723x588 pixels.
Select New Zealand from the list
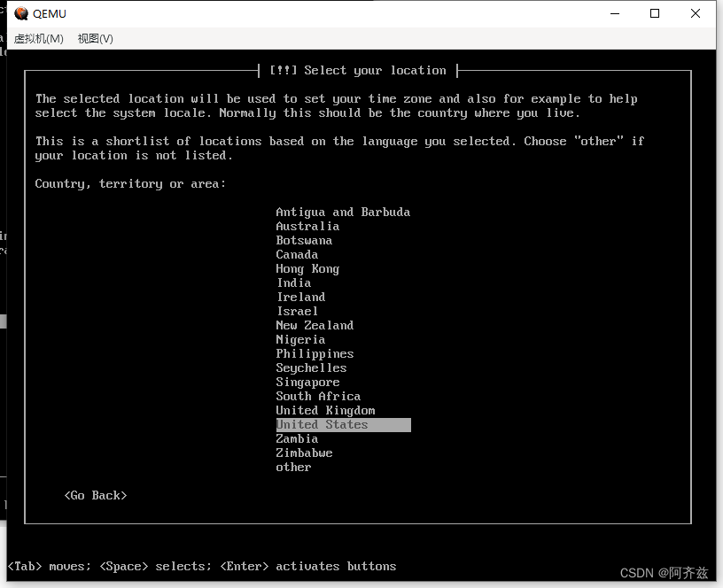315,325
